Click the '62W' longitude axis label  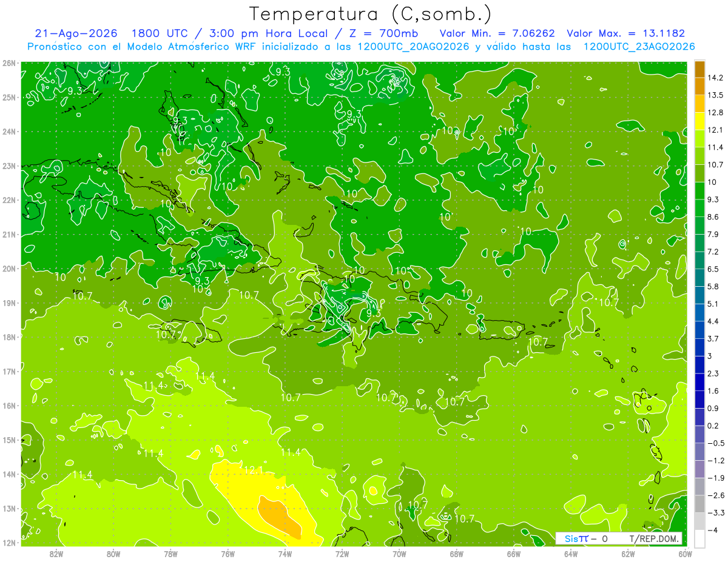[629, 554]
